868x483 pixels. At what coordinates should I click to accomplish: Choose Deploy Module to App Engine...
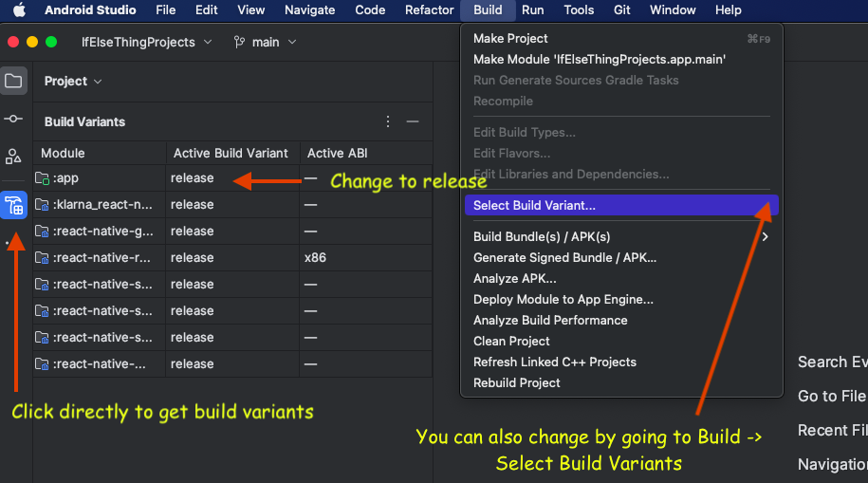coord(621,300)
